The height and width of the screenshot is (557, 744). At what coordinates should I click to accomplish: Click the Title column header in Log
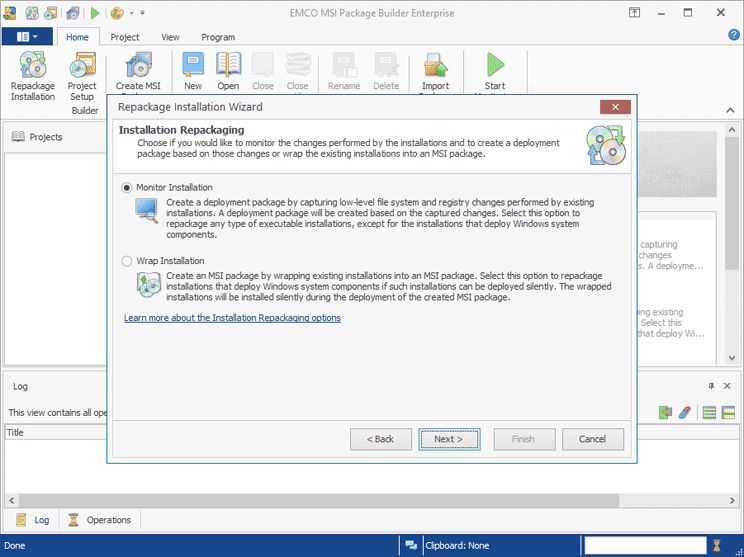(x=56, y=433)
